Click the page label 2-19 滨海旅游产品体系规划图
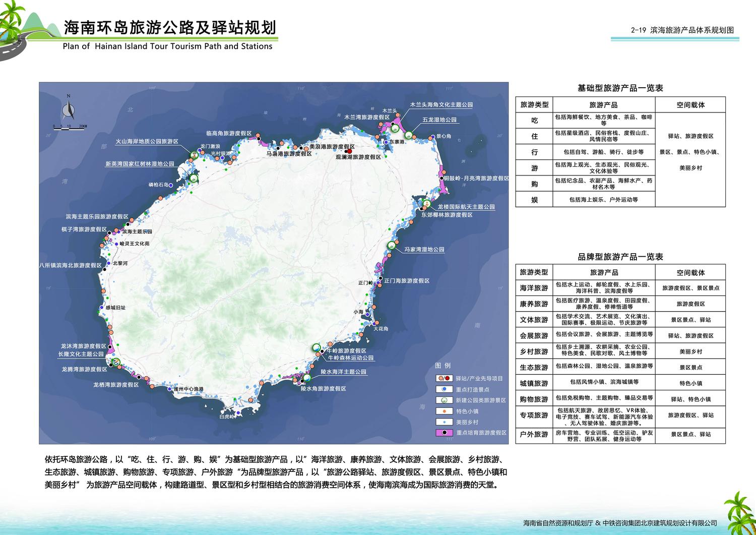The image size is (756, 535). tap(682, 30)
